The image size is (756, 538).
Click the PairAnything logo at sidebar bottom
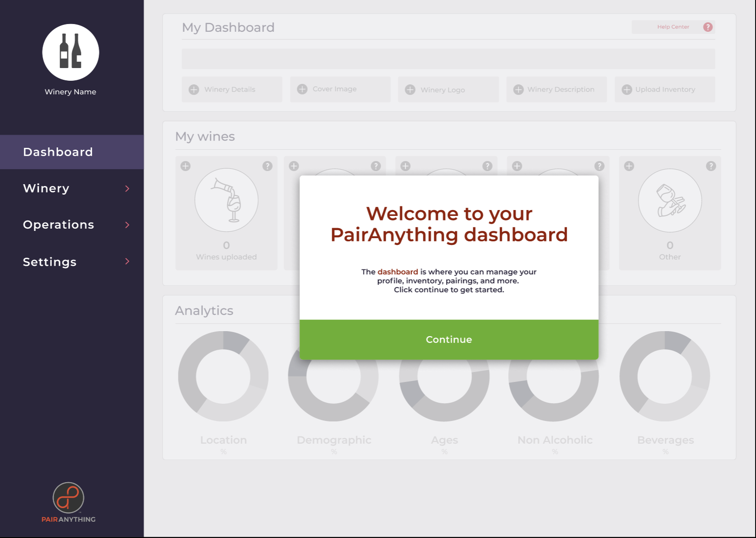point(69,503)
